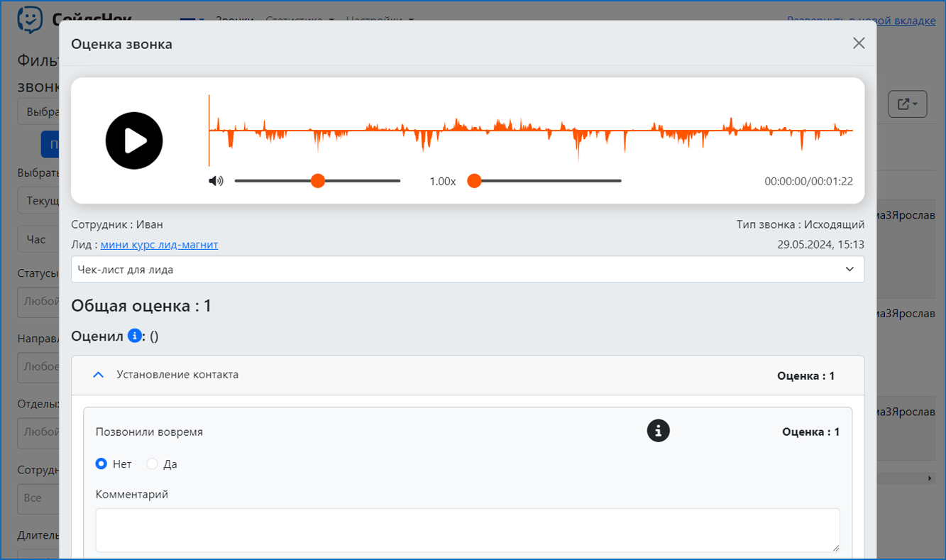Collapse the Установление контакта section
Image resolution: width=946 pixels, height=560 pixels.
pos(99,375)
